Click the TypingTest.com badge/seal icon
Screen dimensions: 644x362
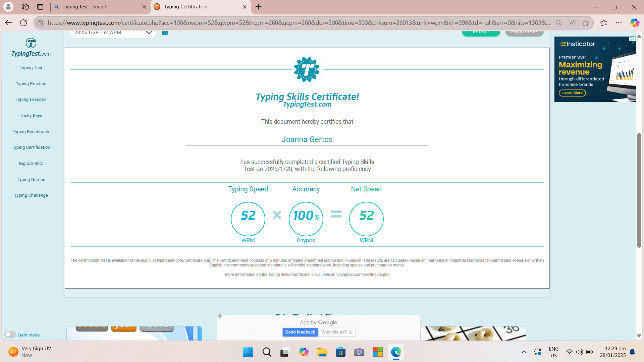point(307,69)
